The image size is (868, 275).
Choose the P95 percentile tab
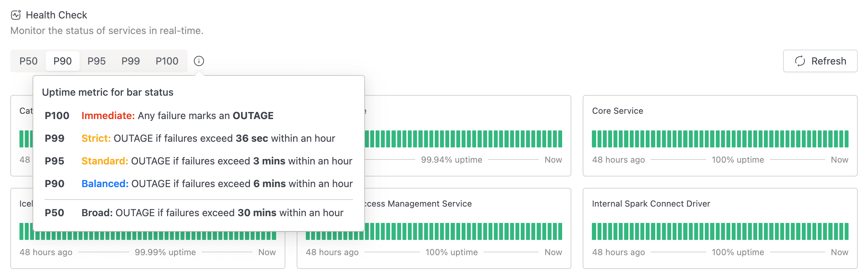click(97, 61)
